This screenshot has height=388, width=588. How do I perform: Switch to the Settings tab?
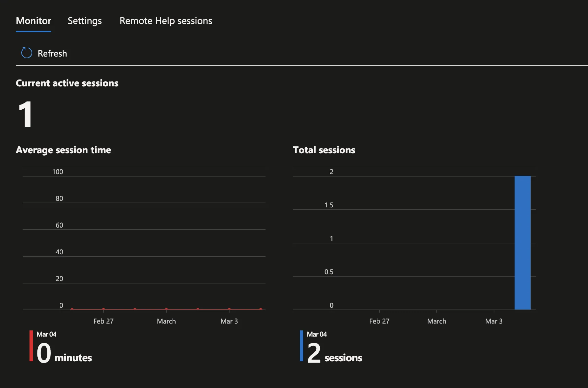tap(85, 21)
